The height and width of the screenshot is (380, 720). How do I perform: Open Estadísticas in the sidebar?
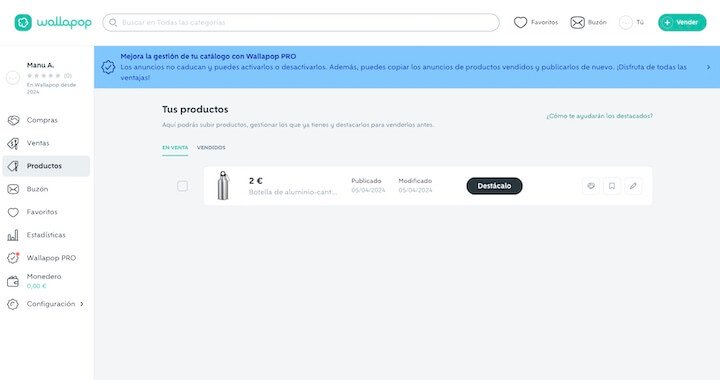point(46,235)
